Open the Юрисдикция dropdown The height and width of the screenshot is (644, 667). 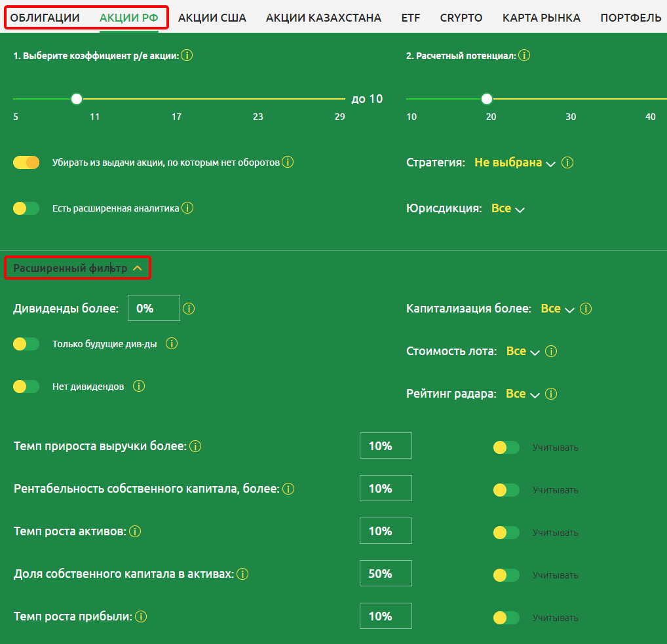click(508, 208)
